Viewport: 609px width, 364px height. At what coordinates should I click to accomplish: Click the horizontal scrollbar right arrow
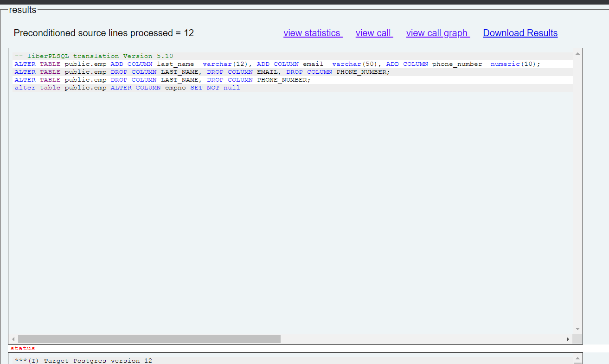(568, 339)
